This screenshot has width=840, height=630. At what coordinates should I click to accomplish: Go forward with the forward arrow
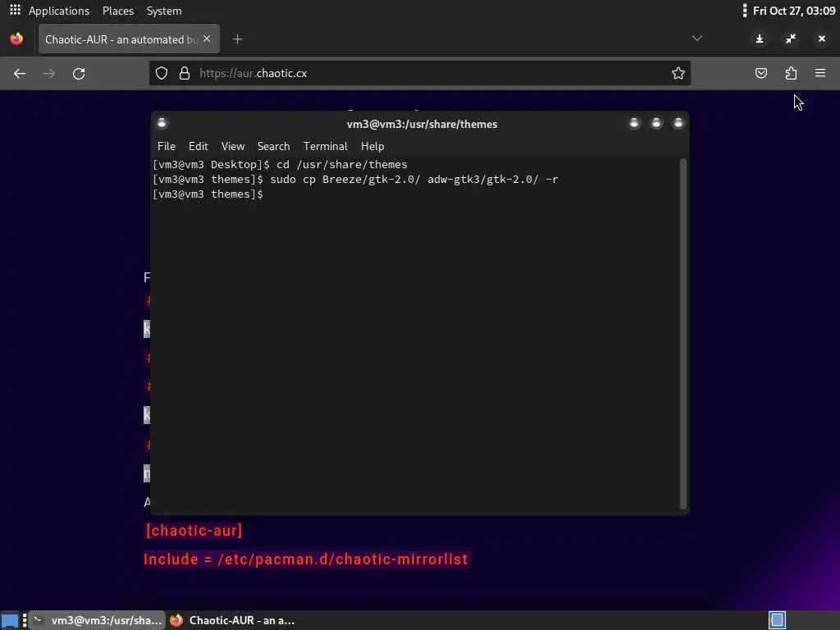coord(48,73)
